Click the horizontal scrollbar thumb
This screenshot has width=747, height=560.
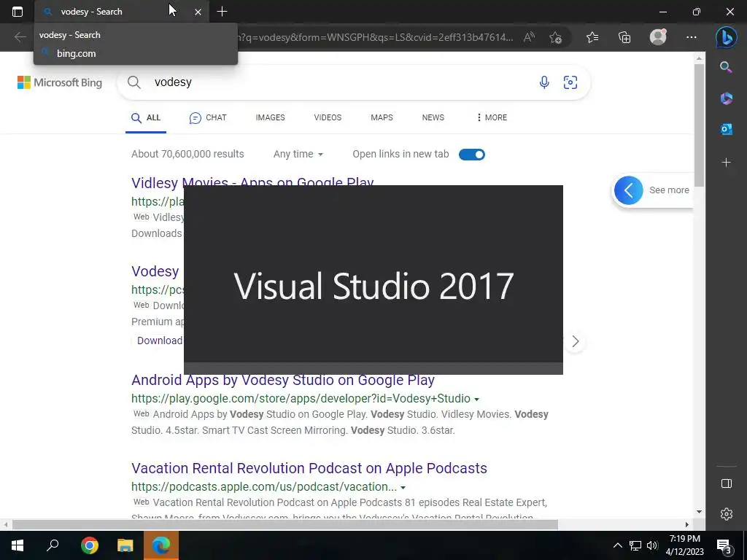285,524
